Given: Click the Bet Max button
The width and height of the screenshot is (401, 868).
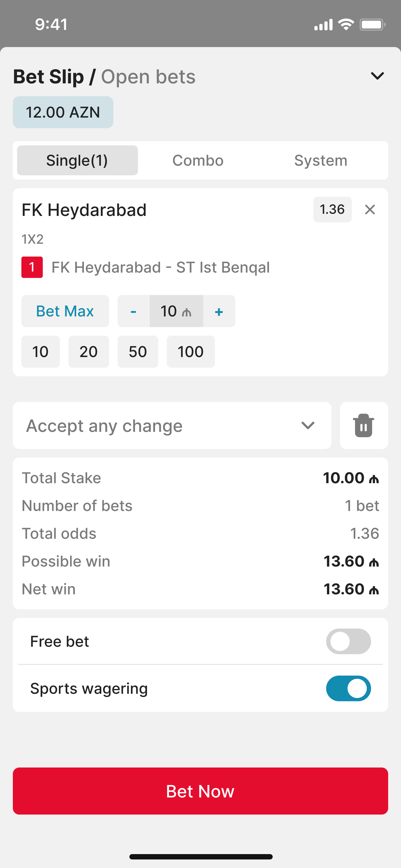Looking at the screenshot, I should (65, 311).
